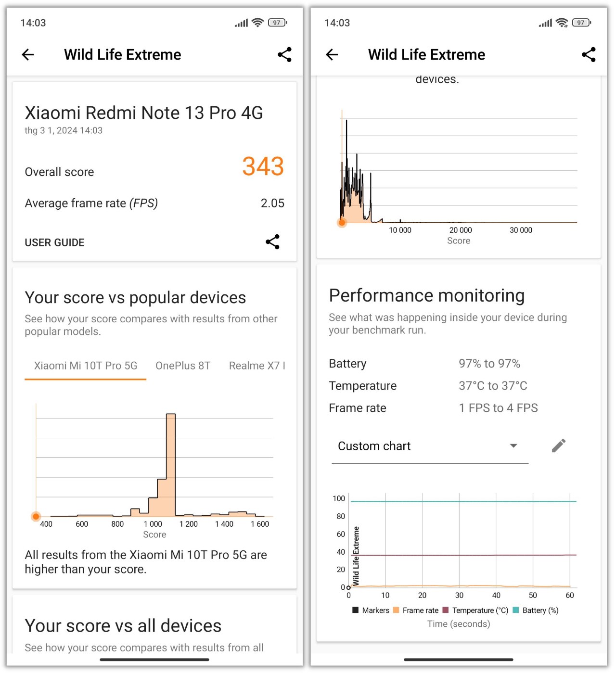The image size is (616, 673).
Task: Tap the back arrow on the left screen
Action: (28, 55)
